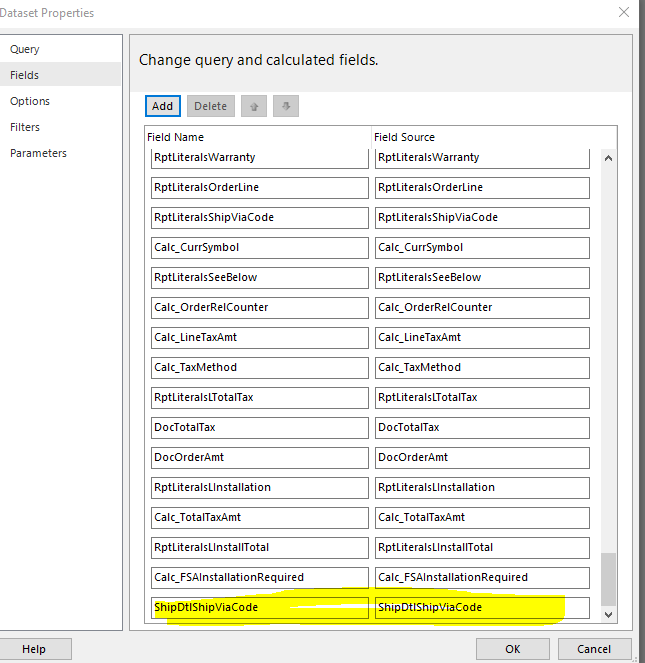Select Calc_FSAInstallationRequired field source box
This screenshot has height=663, width=645.
coord(482,578)
